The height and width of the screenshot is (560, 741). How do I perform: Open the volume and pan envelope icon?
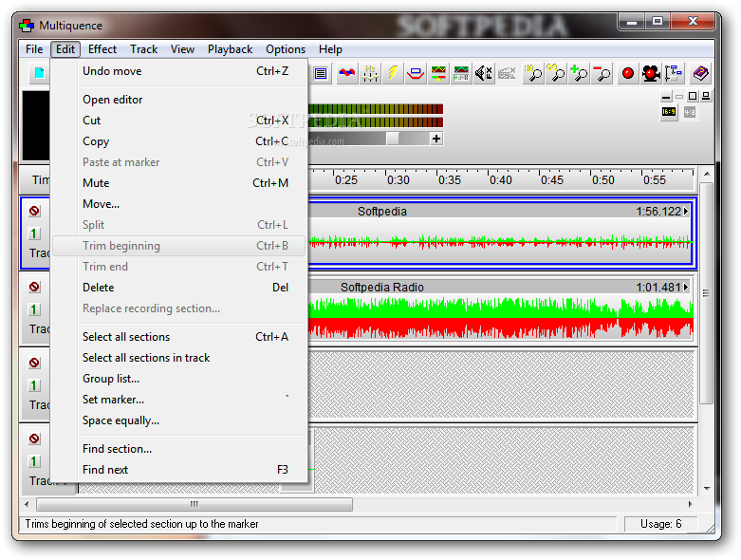438,73
